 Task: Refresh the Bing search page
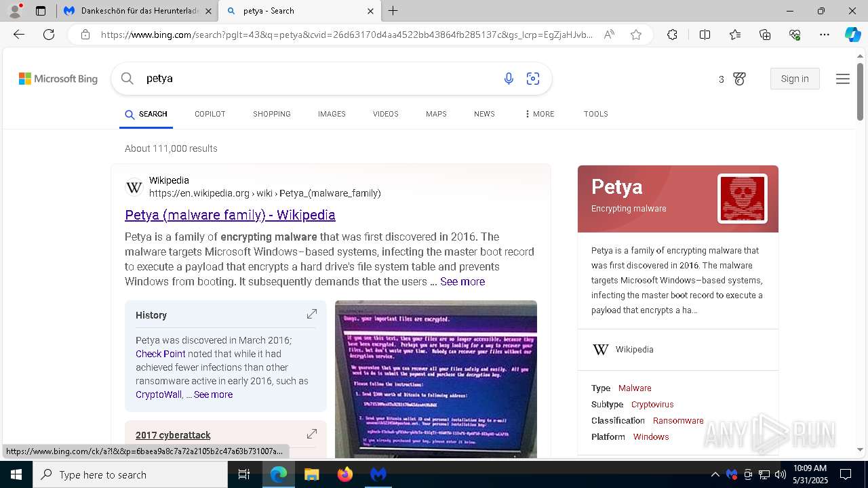[49, 35]
